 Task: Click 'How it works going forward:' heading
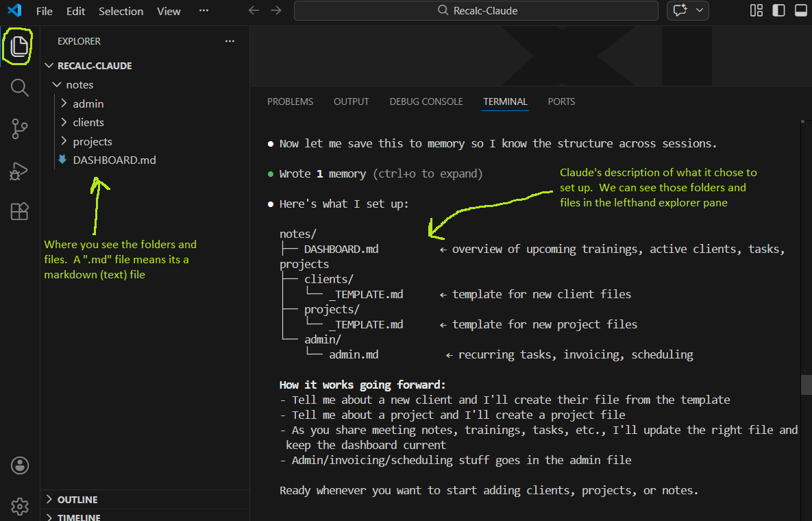point(362,385)
